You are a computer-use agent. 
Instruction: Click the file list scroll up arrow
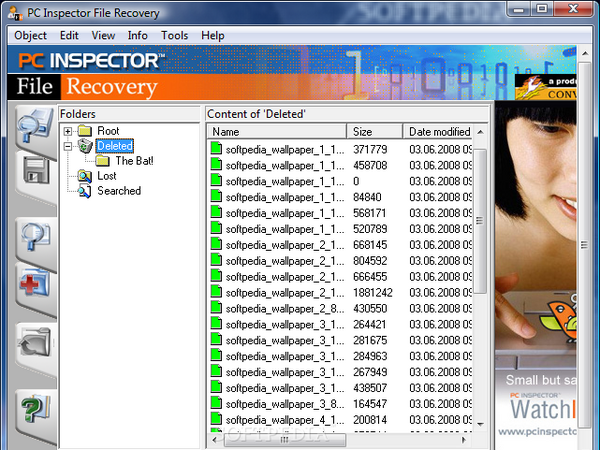(x=481, y=132)
